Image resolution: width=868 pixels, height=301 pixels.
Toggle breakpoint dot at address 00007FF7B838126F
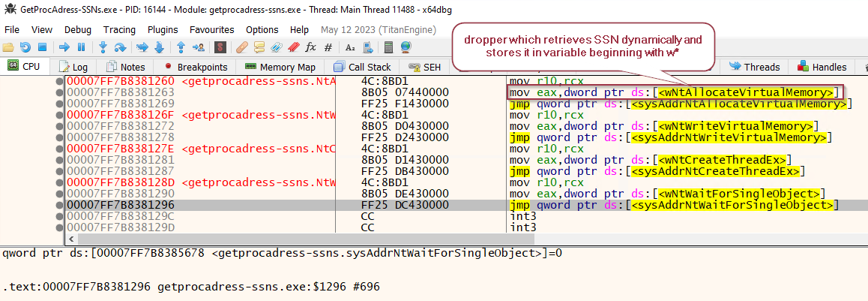pyautogui.click(x=59, y=115)
